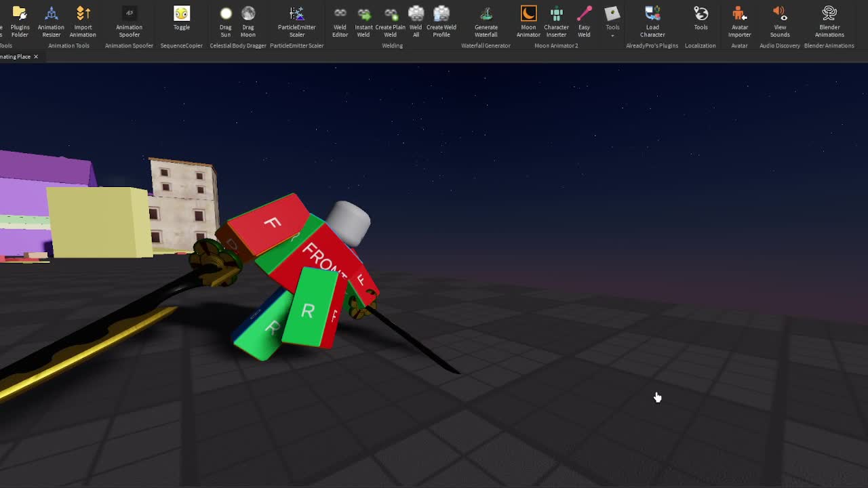Open View Sounds audio discovery
This screenshot has height=488, width=868.
[780, 21]
